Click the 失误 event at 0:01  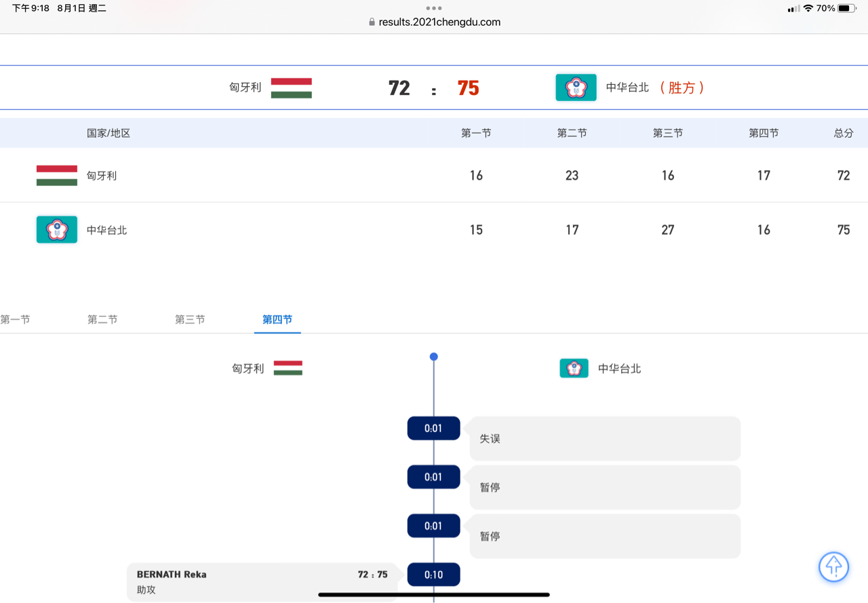tap(604, 439)
